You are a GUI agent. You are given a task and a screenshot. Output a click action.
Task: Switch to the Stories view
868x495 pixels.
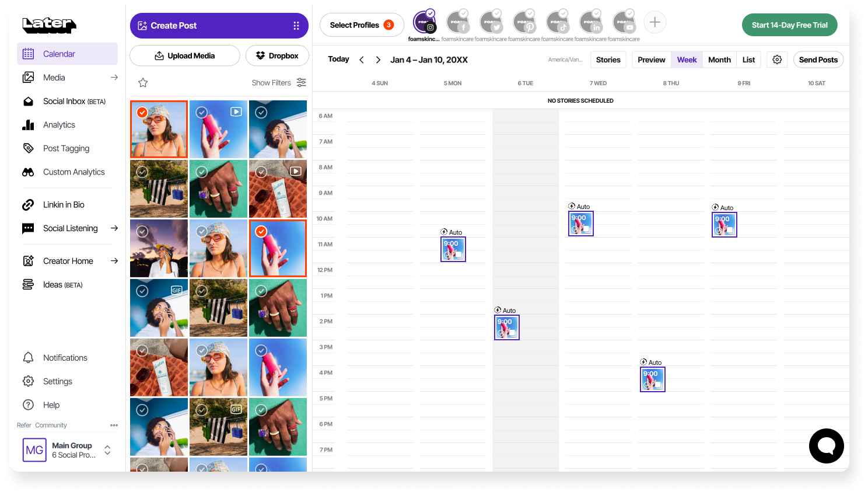[608, 60]
